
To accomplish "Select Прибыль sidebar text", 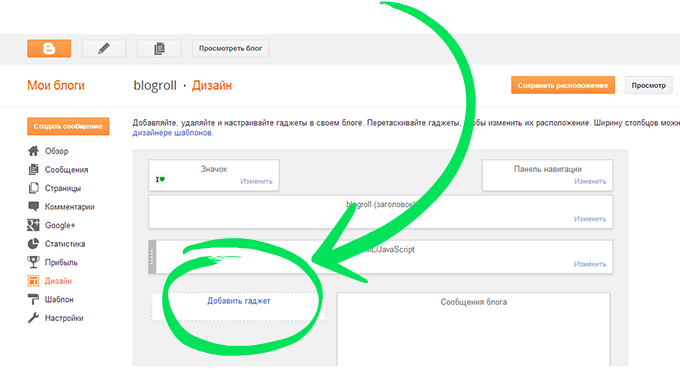I will (61, 262).
